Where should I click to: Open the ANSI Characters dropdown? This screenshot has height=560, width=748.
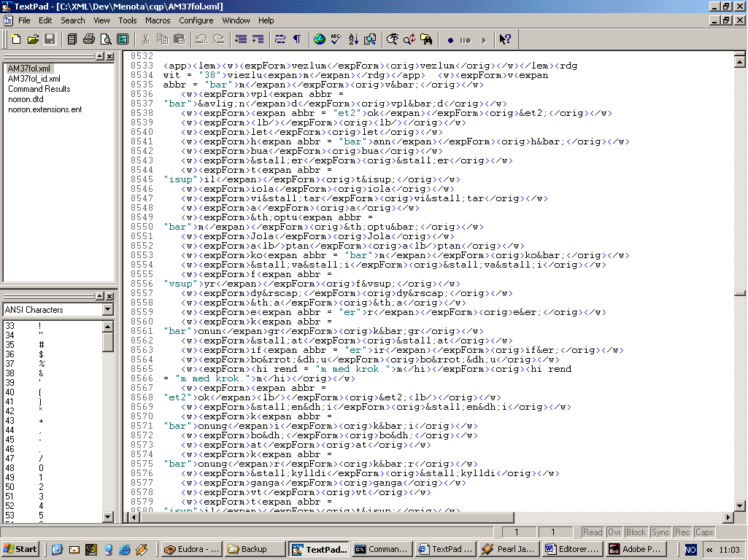click(x=108, y=310)
